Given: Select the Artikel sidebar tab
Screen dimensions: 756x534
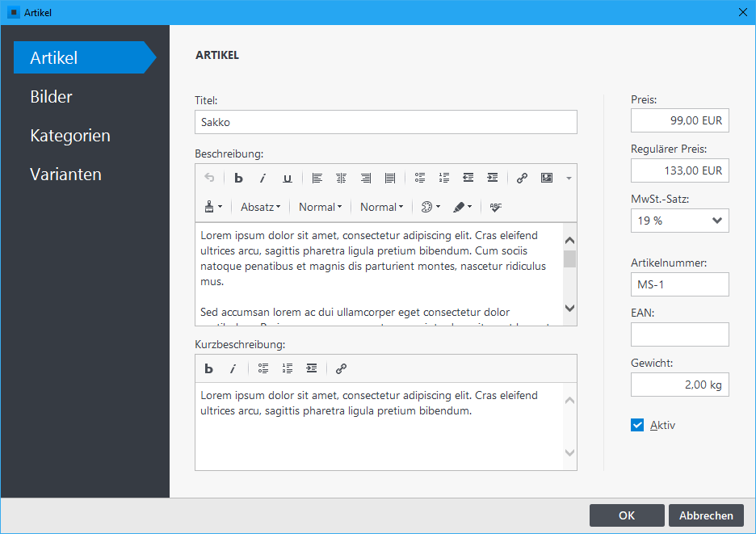Looking at the screenshot, I should tap(85, 57).
